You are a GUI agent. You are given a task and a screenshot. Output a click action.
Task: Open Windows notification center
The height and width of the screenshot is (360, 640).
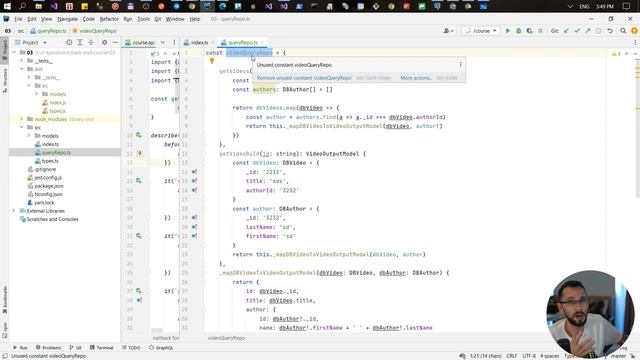[x=626, y=6]
